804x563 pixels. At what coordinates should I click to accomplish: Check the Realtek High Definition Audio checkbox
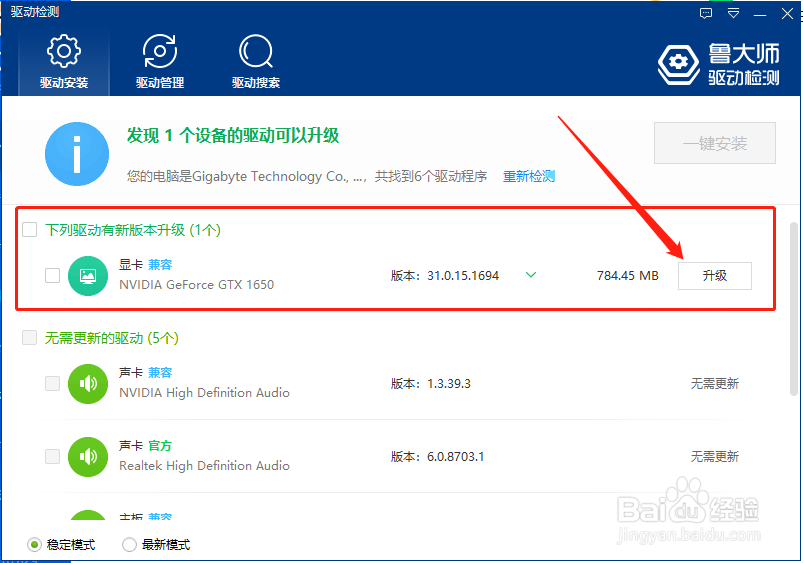pos(52,456)
